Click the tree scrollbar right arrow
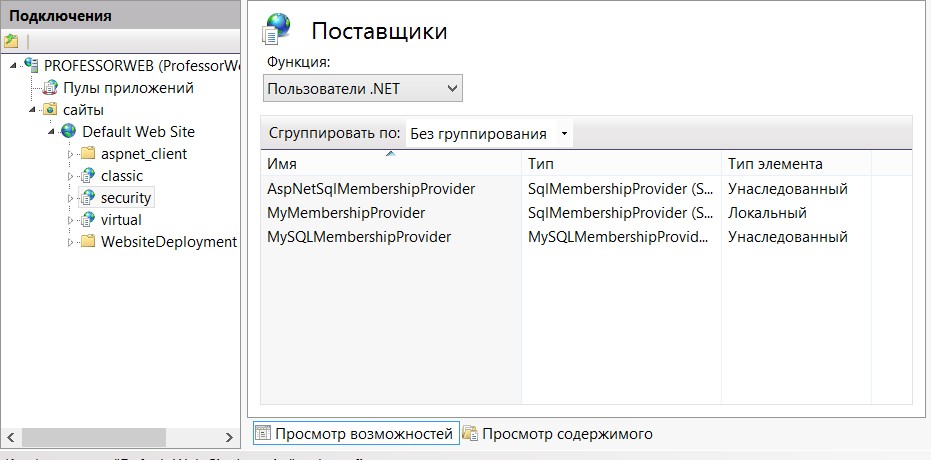 point(229,437)
